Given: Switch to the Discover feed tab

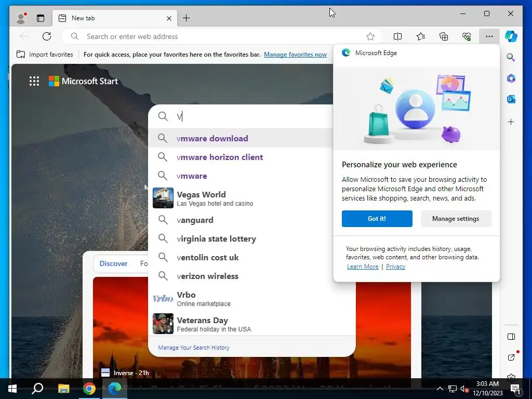Looking at the screenshot, I should 113,263.
